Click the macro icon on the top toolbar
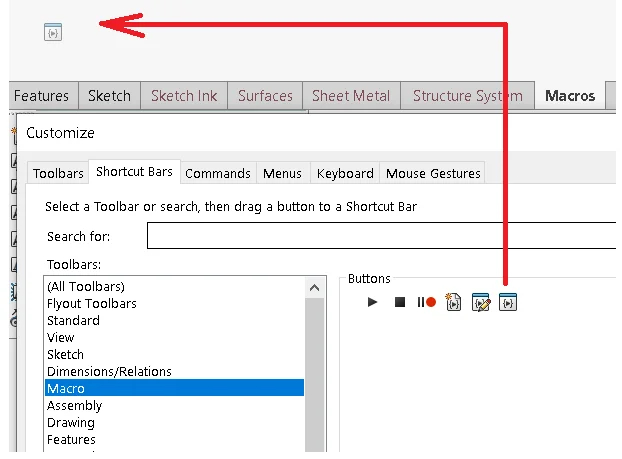The height and width of the screenshot is (459, 622). coord(53,33)
